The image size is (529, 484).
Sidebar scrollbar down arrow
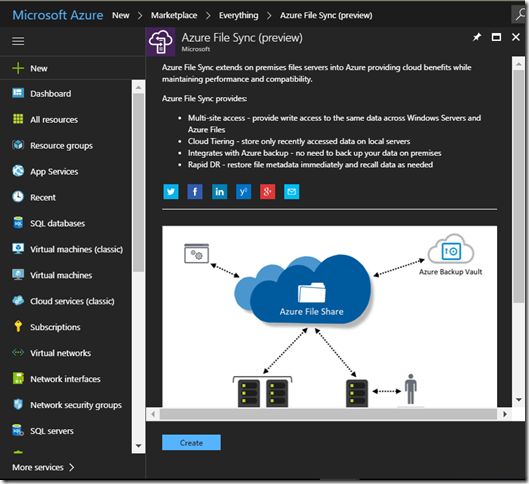coord(138,446)
